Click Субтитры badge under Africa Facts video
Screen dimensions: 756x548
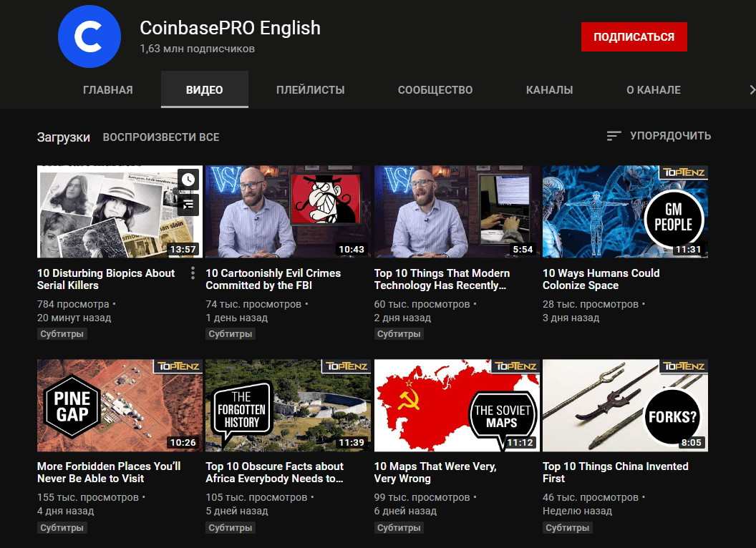pos(231,528)
